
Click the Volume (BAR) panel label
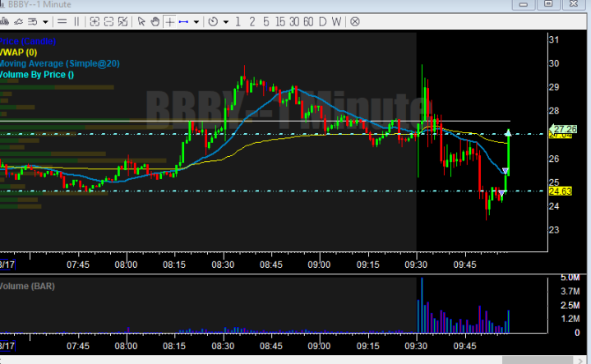[x=27, y=287]
